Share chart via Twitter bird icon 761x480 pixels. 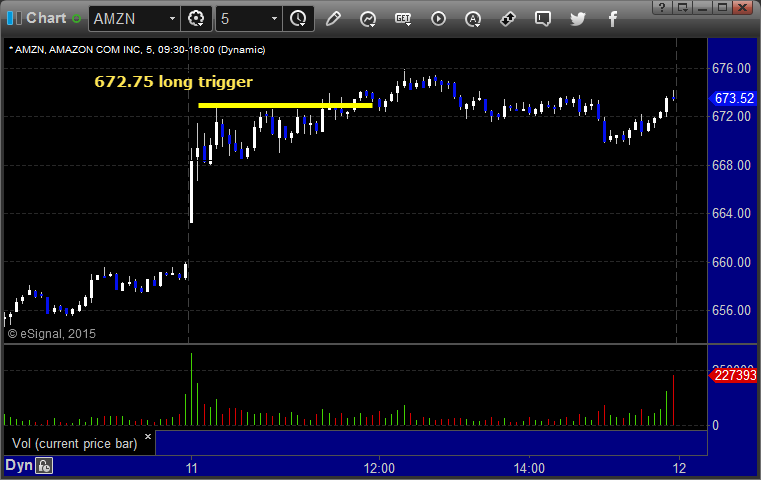pos(578,19)
